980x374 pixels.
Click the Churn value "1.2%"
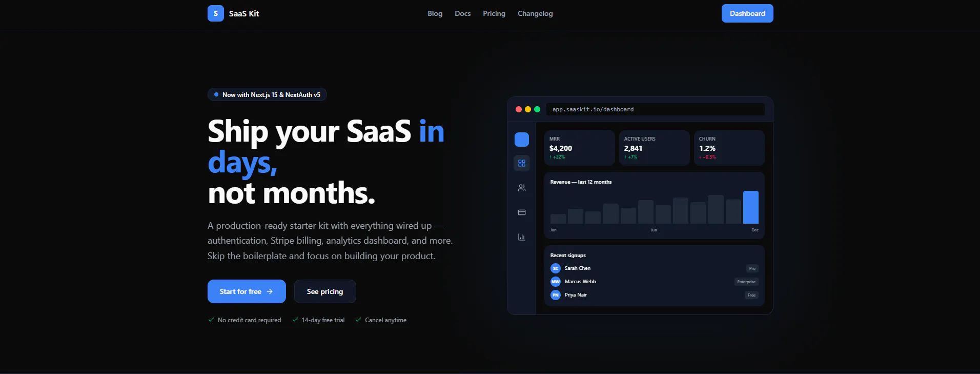tap(707, 148)
